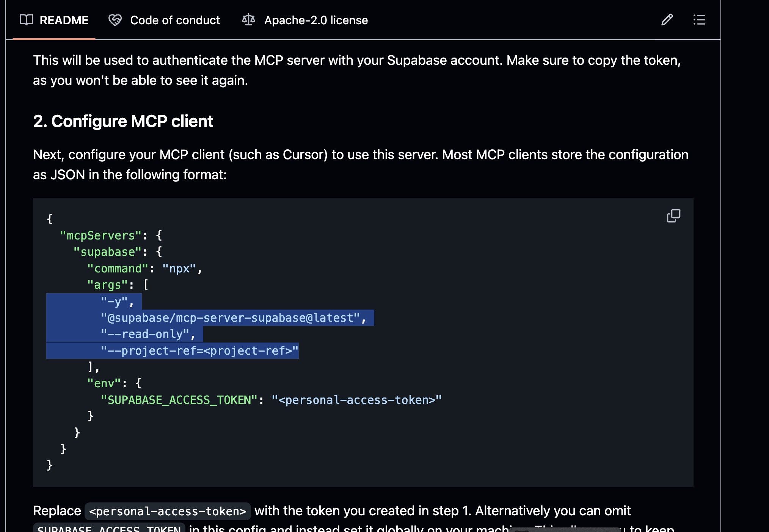Click the inline <personal-access-token> code in paragraph

pyautogui.click(x=168, y=511)
